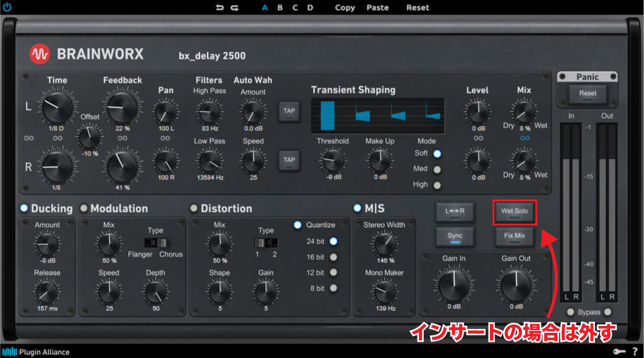This screenshot has width=644, height=358.
Task: Click Paste in top bar
Action: click(377, 8)
